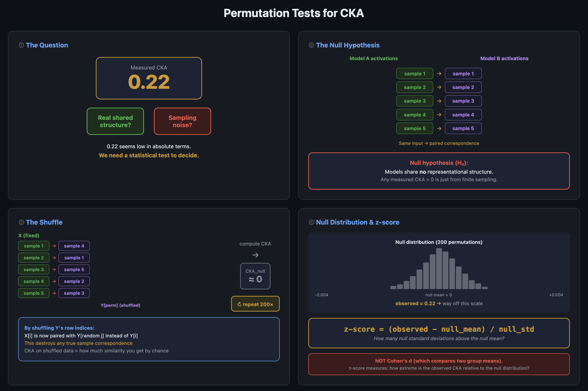Click green sample 3 under Model A activations

tap(415, 101)
